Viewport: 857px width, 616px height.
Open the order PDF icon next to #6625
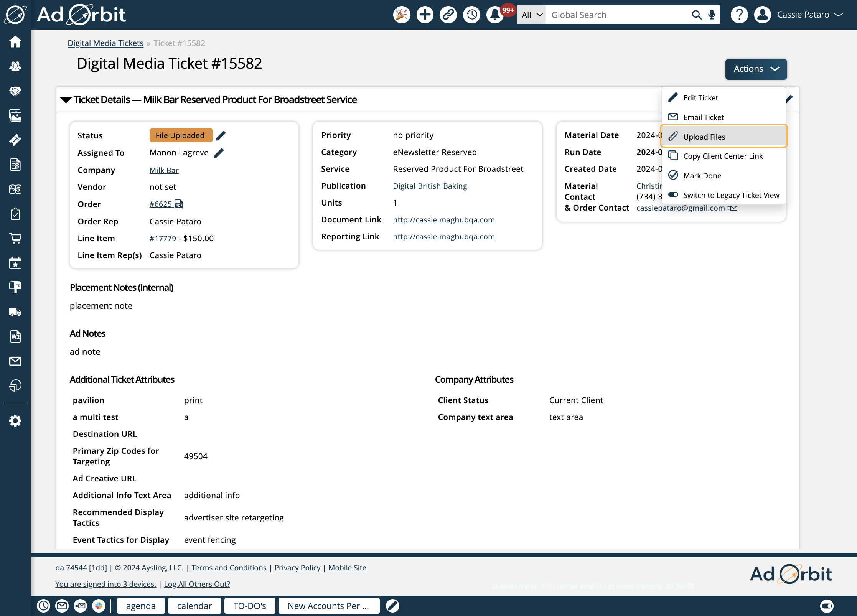click(179, 204)
